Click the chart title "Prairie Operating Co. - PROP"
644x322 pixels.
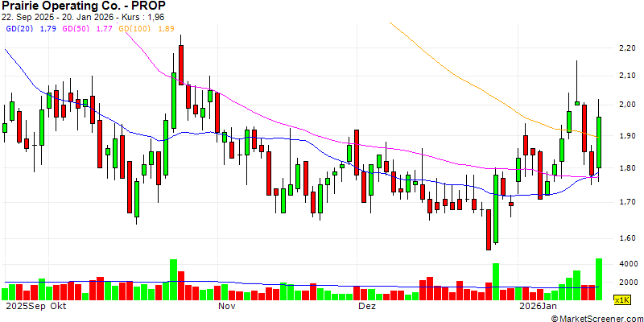point(84,6)
